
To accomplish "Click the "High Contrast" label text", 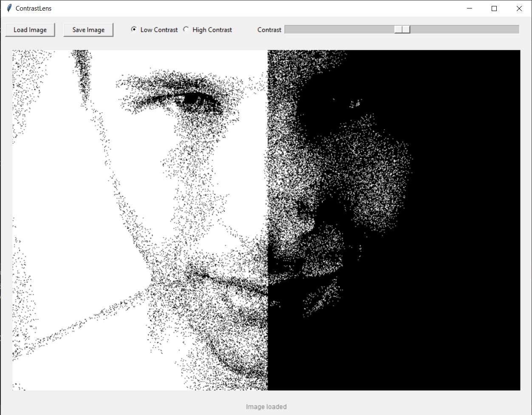I will point(212,30).
